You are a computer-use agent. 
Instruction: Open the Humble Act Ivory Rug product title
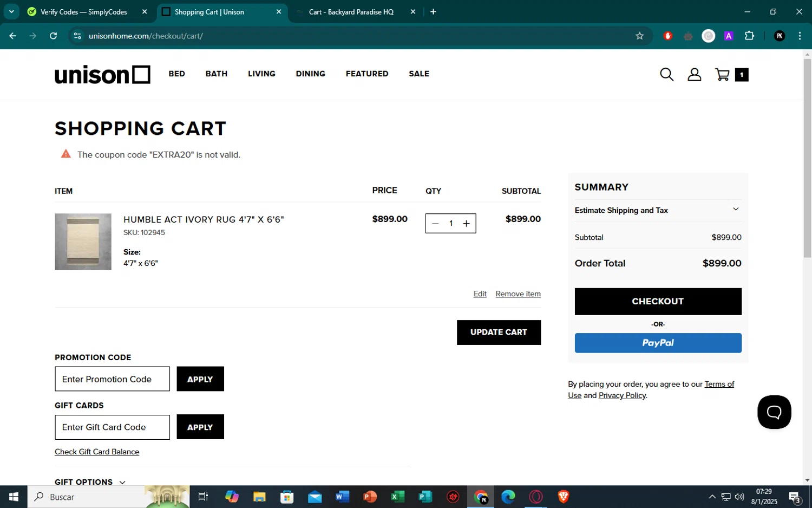click(x=204, y=219)
